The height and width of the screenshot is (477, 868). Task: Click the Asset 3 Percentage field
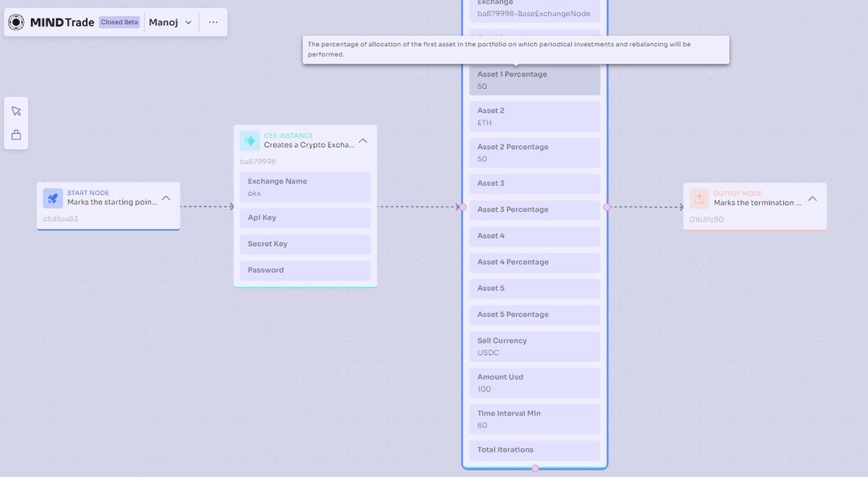click(535, 210)
